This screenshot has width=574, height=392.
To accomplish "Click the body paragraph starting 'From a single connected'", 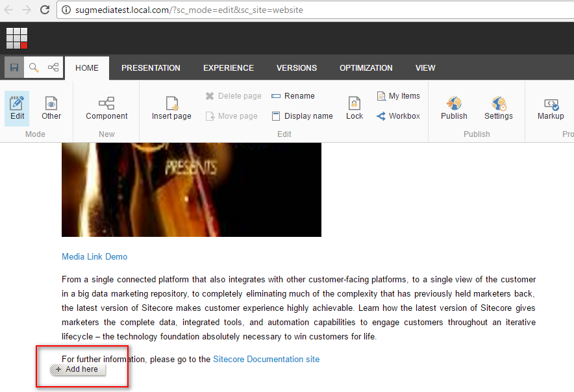I will [299, 308].
